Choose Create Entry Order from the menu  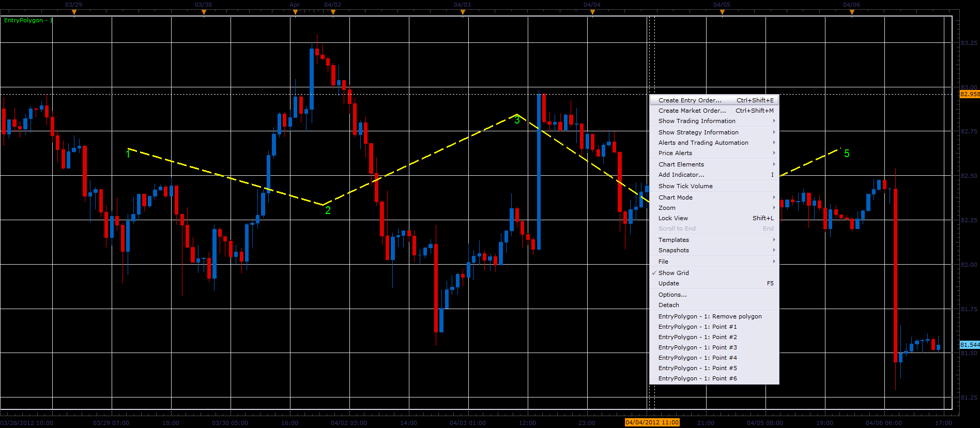[714, 100]
